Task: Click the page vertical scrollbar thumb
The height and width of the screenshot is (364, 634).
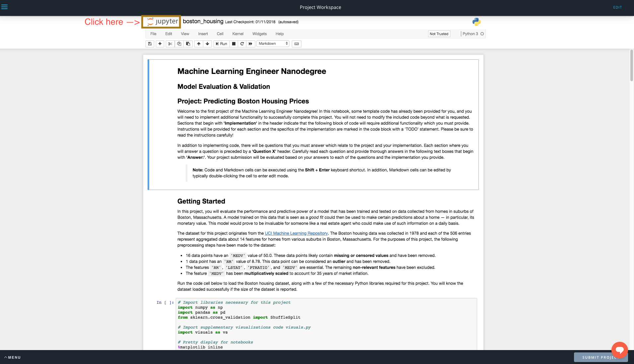Action: pos(631,65)
